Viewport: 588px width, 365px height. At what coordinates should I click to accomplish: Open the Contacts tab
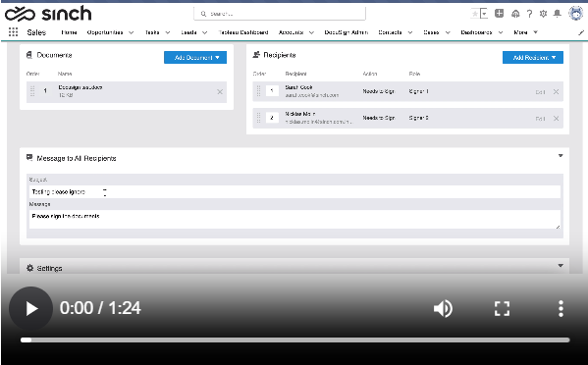(x=390, y=32)
